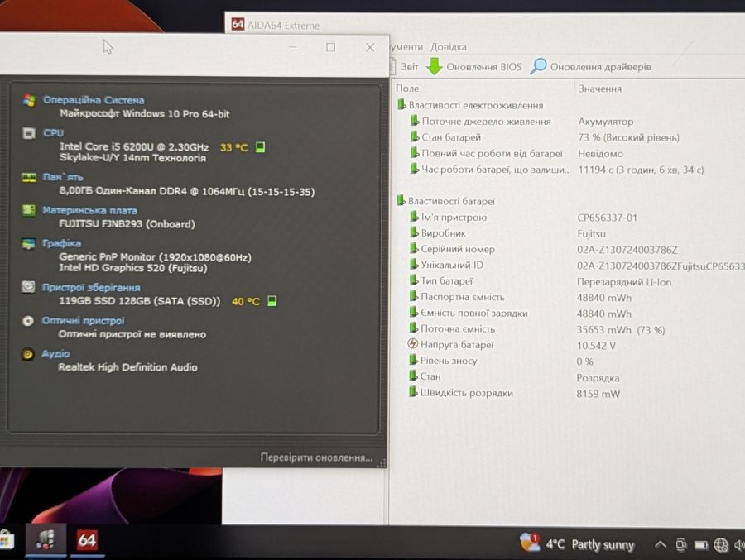Screen dimensions: 745x560
Task: Click the battery icon in system tray
Action: [x=701, y=545]
